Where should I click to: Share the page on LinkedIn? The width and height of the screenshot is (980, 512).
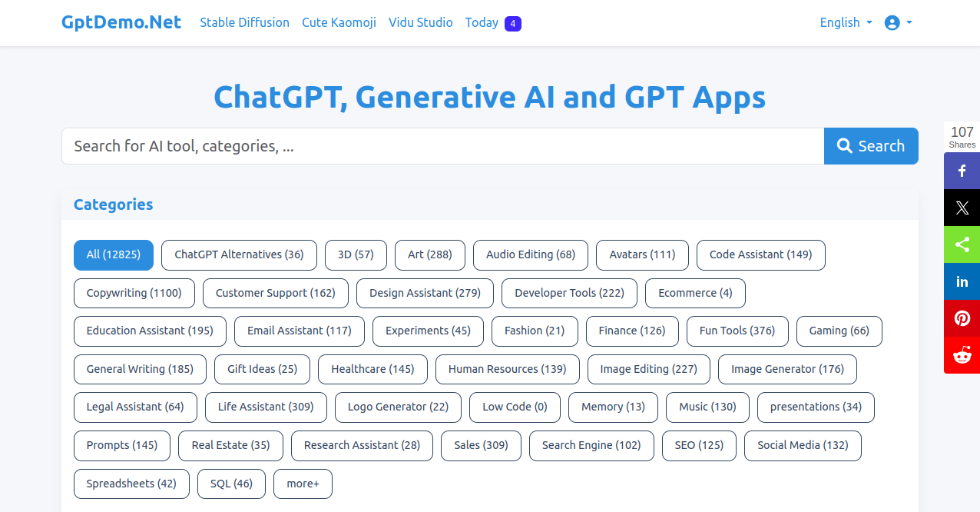point(962,281)
